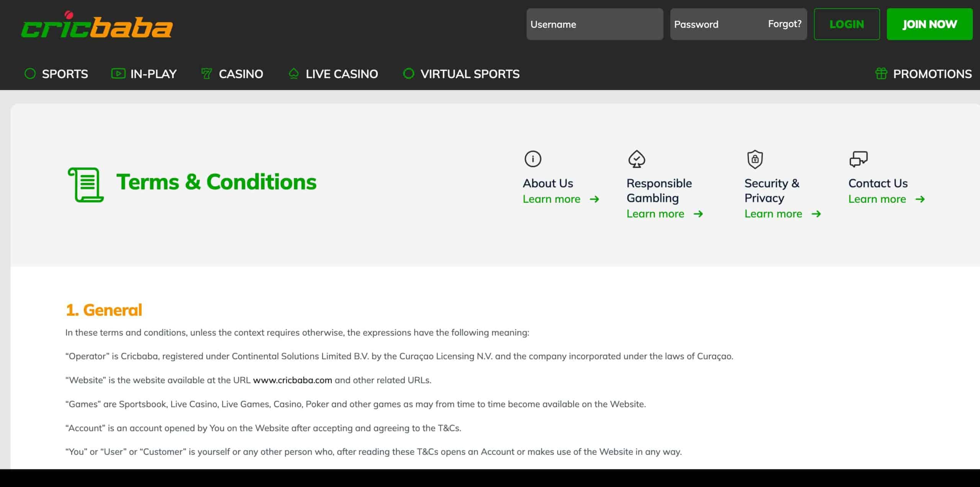This screenshot has height=487, width=980.
Task: Click the About Us info icon
Action: 533,159
